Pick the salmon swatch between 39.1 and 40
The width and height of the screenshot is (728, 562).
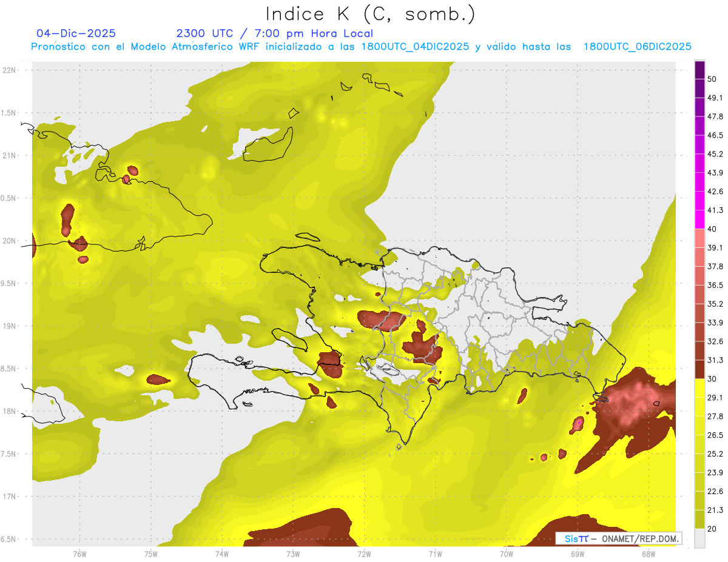[699, 238]
